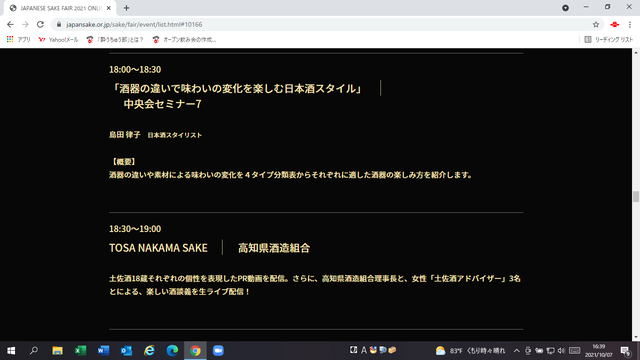Viewport: 640px width, 360px height.
Task: Click the 日本酒スタイリスト label
Action: 175,135
